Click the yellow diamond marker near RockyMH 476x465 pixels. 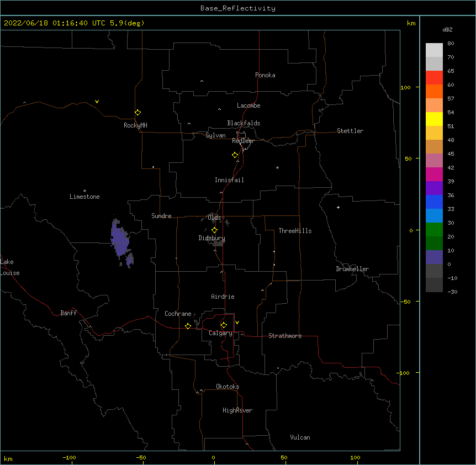point(137,113)
